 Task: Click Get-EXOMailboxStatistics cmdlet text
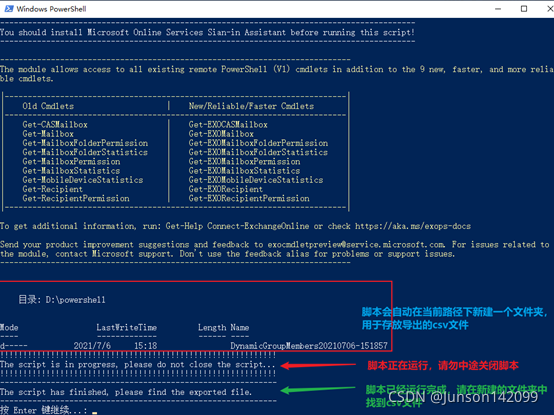(x=244, y=171)
